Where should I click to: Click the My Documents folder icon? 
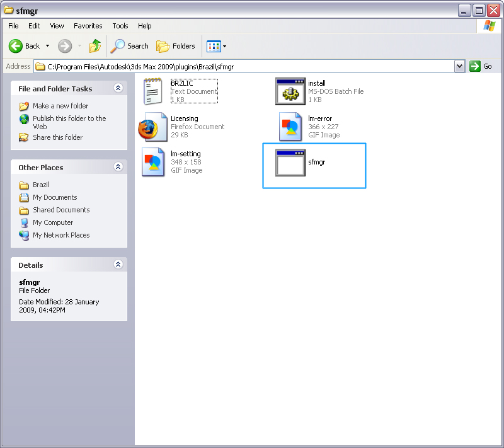24,197
